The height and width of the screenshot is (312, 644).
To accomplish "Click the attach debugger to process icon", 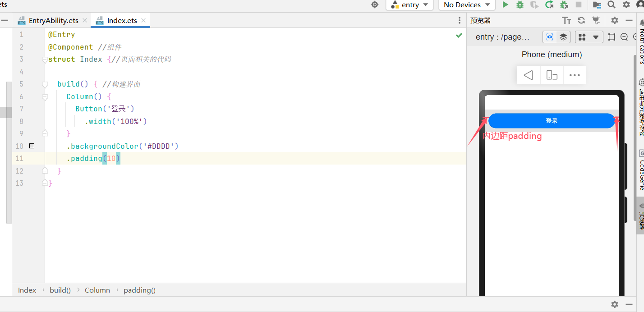I will coord(564,5).
